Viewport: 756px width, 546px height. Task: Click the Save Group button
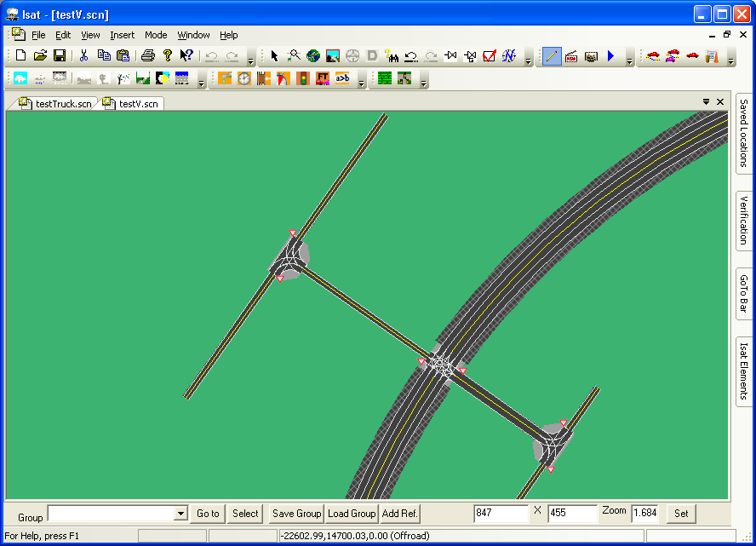tap(296, 514)
